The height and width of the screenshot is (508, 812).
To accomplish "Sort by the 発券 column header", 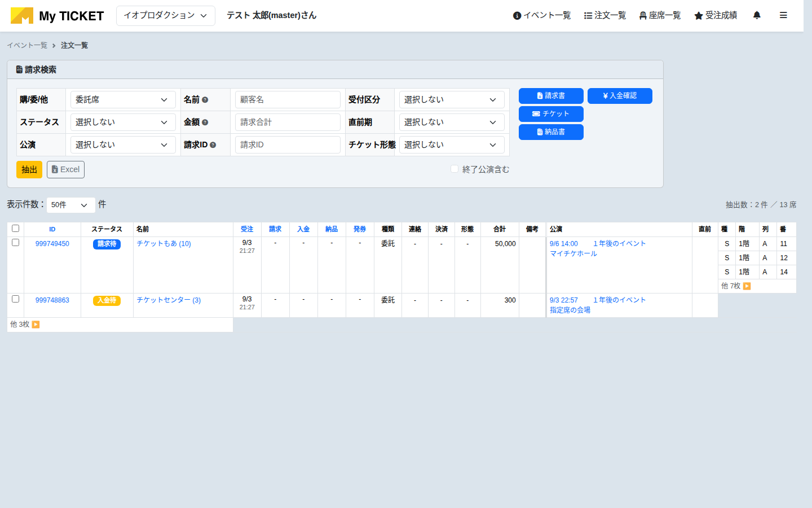I will (x=360, y=229).
